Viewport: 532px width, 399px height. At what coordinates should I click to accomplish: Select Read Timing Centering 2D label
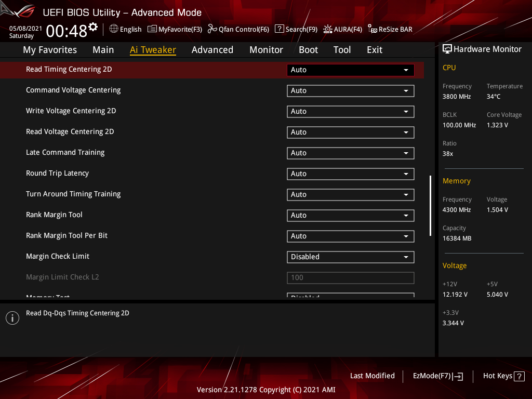[69, 69]
